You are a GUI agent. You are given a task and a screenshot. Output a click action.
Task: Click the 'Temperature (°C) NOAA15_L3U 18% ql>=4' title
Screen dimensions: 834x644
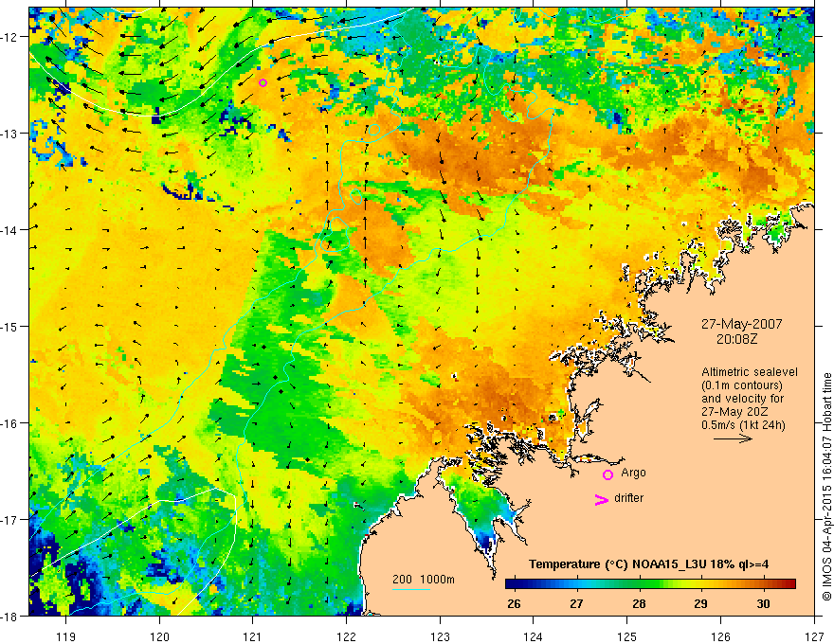click(x=648, y=564)
